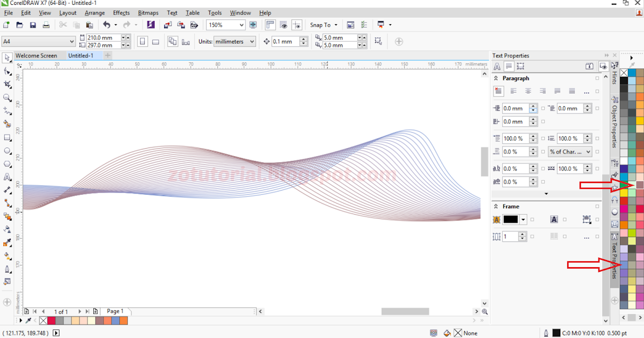This screenshot has height=338, width=644.
Task: Open the Bitmaps menu
Action: click(148, 13)
